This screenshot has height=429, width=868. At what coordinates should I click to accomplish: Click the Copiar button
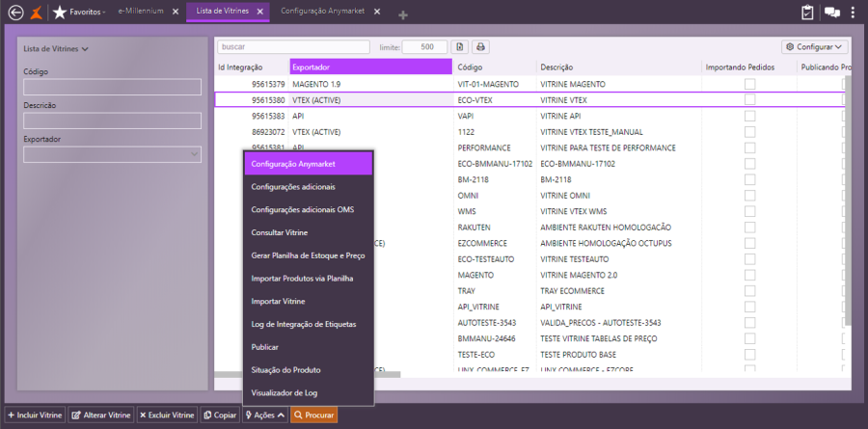pos(220,415)
